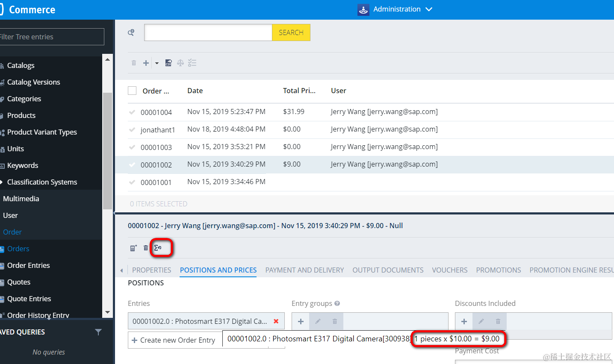Toggle advanced search magnifier icon

tap(131, 32)
